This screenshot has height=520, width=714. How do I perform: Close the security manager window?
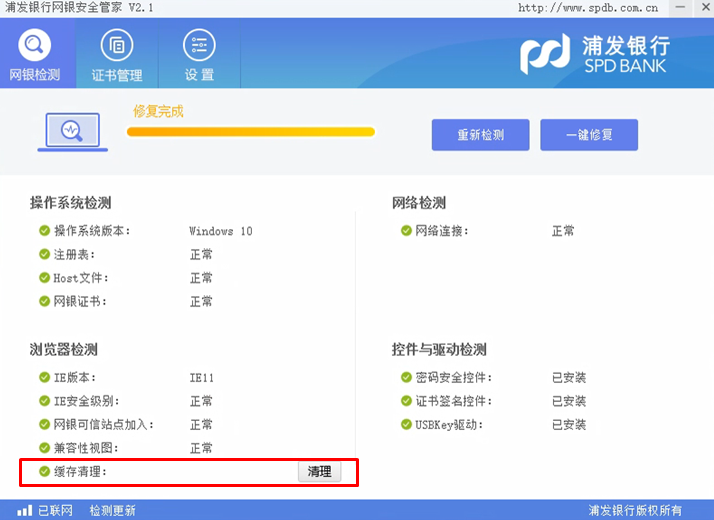[705, 8]
